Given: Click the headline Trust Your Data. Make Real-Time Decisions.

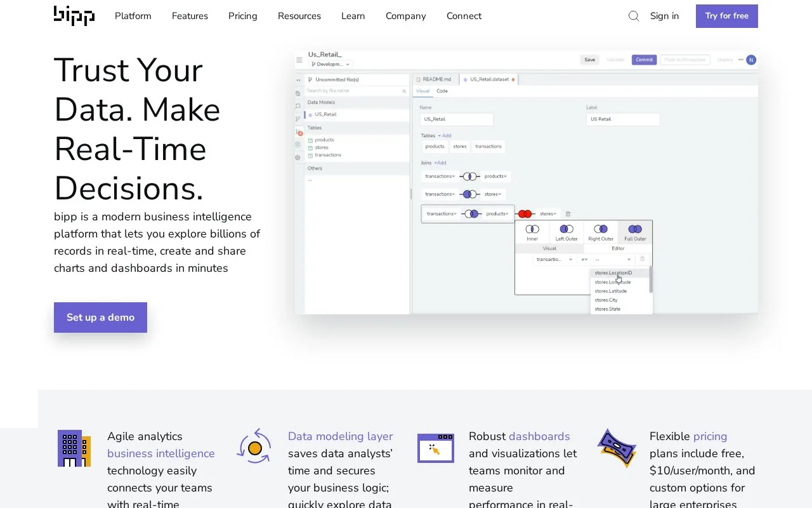Looking at the screenshot, I should [138, 129].
